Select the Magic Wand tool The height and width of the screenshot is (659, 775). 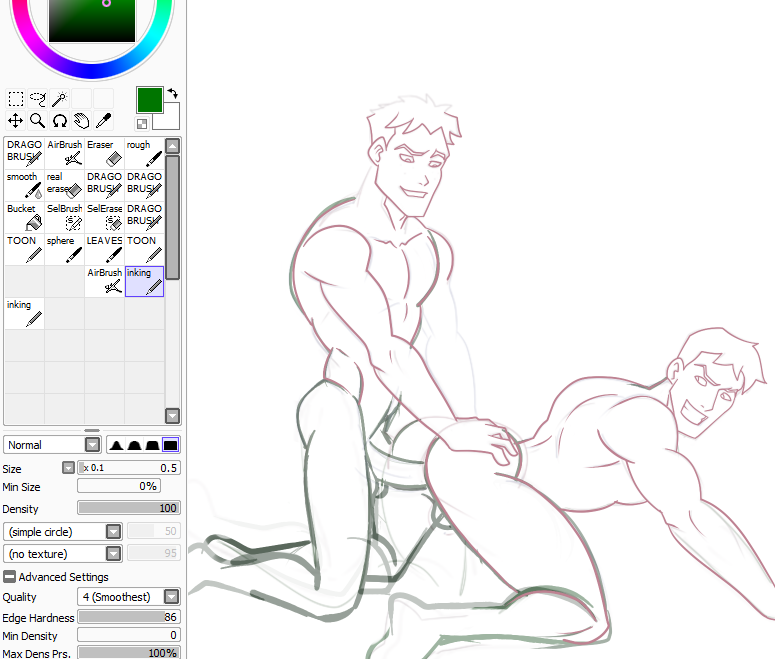tap(60, 98)
